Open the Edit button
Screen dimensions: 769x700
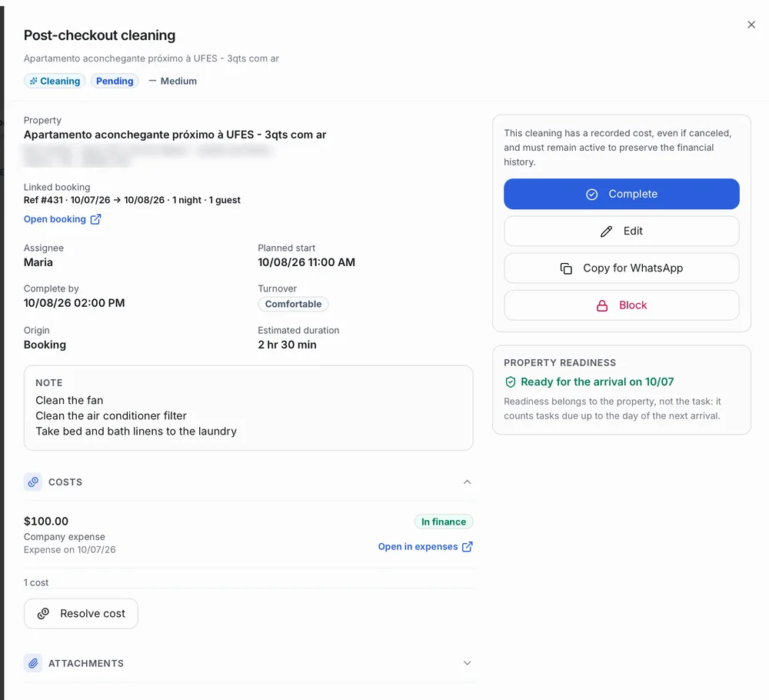pos(621,231)
